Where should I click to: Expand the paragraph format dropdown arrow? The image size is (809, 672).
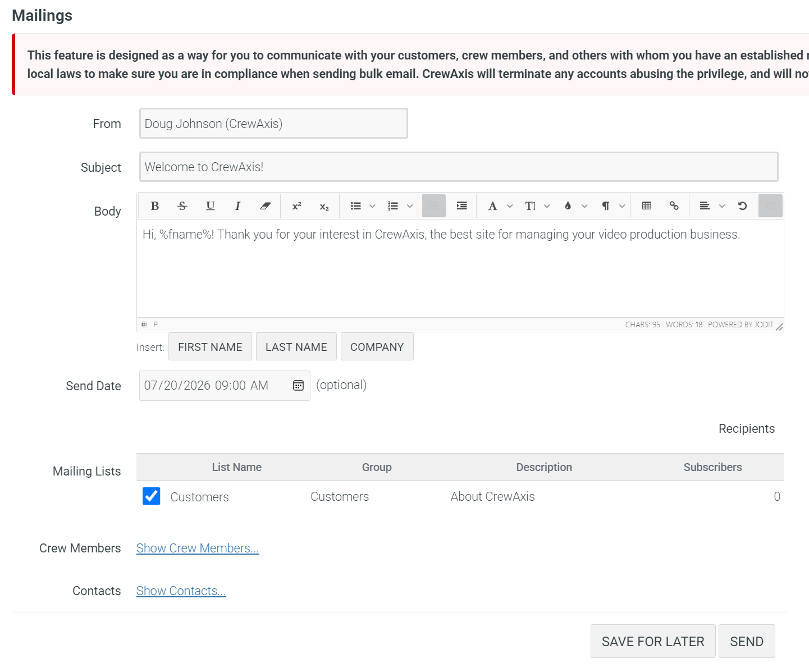[622, 206]
